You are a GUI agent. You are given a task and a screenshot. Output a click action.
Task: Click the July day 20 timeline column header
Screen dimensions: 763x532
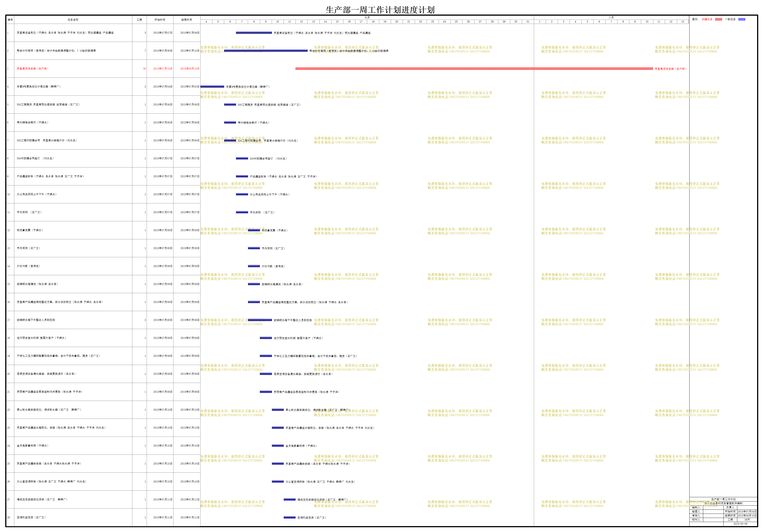point(397,22)
